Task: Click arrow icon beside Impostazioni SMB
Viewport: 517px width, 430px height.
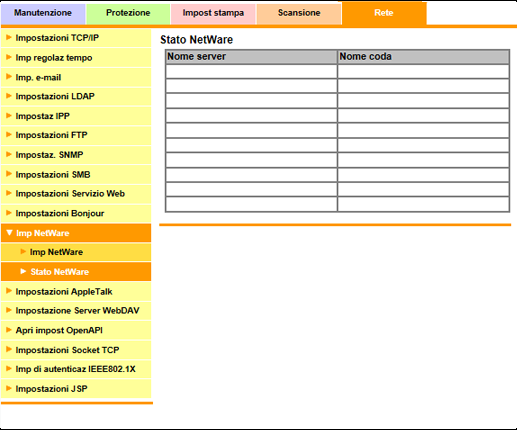Action: [x=9, y=174]
